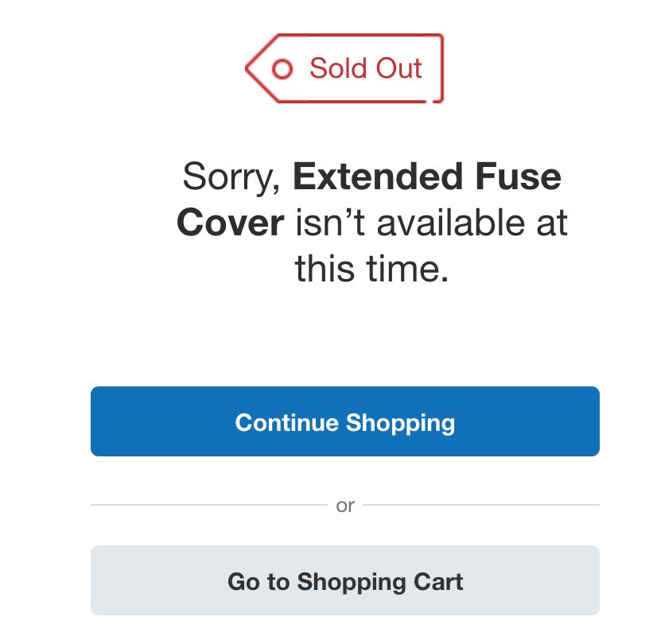Click the word "Fuse" in the product name
657x644 pixels.
coord(519,177)
